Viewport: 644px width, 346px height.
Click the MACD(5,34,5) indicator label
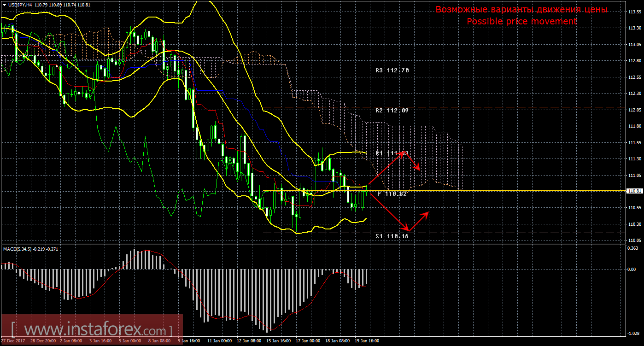click(x=18, y=249)
